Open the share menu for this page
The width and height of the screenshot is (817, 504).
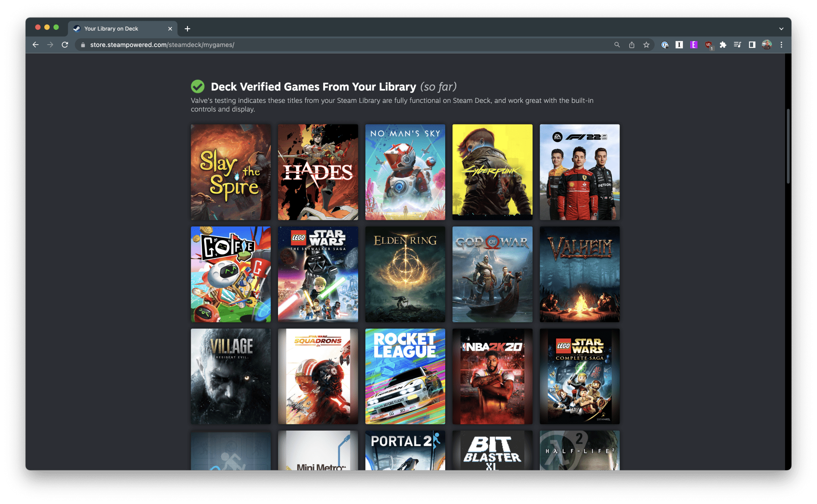631,45
